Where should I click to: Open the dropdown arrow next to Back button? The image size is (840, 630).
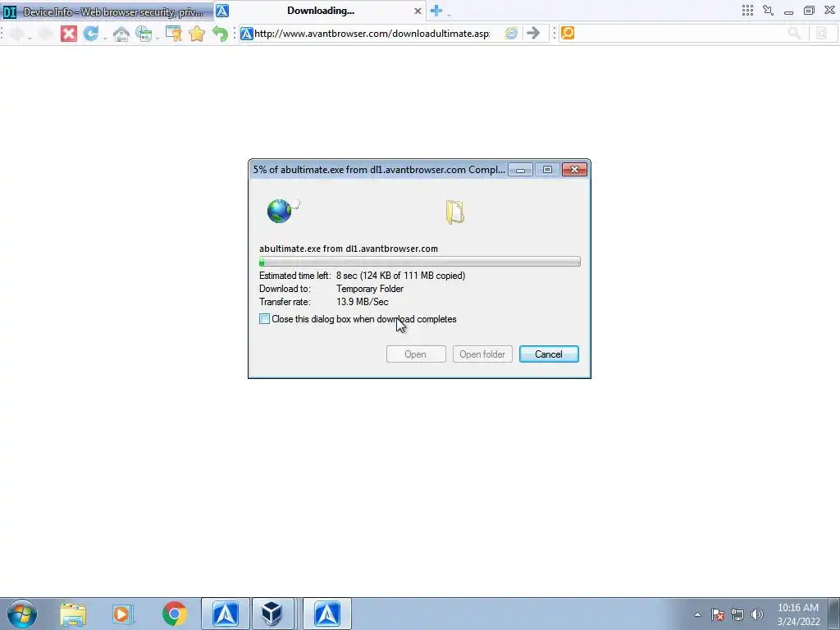[30, 38]
